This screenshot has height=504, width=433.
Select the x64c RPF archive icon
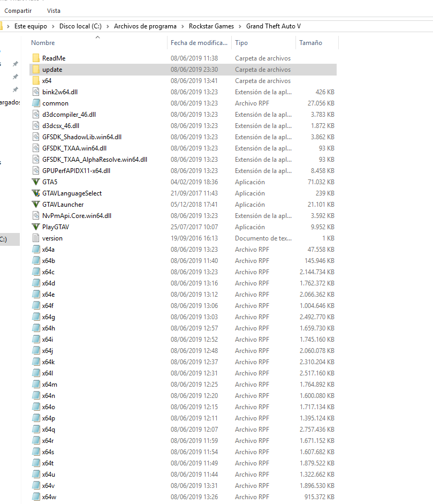[x=36, y=272]
